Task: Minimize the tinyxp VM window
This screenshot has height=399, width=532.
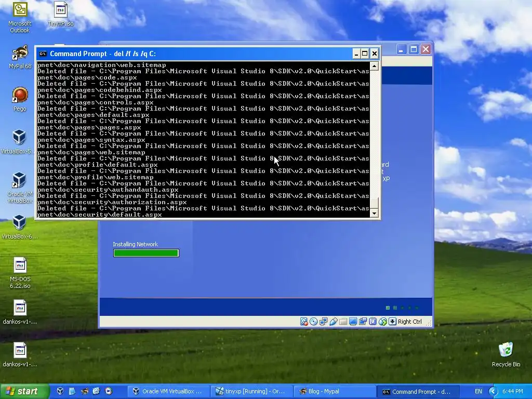Action: pyautogui.click(x=401, y=49)
